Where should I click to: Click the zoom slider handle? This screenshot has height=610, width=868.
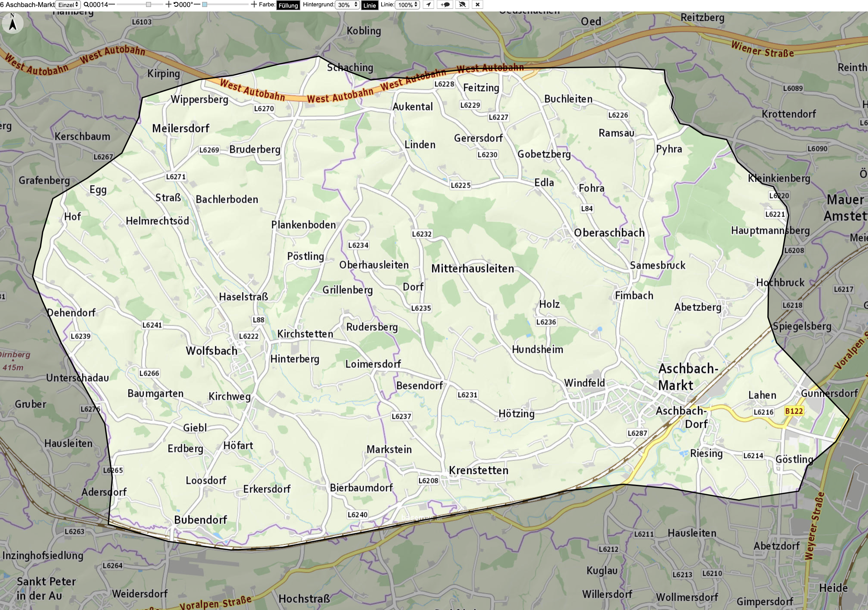(149, 4)
